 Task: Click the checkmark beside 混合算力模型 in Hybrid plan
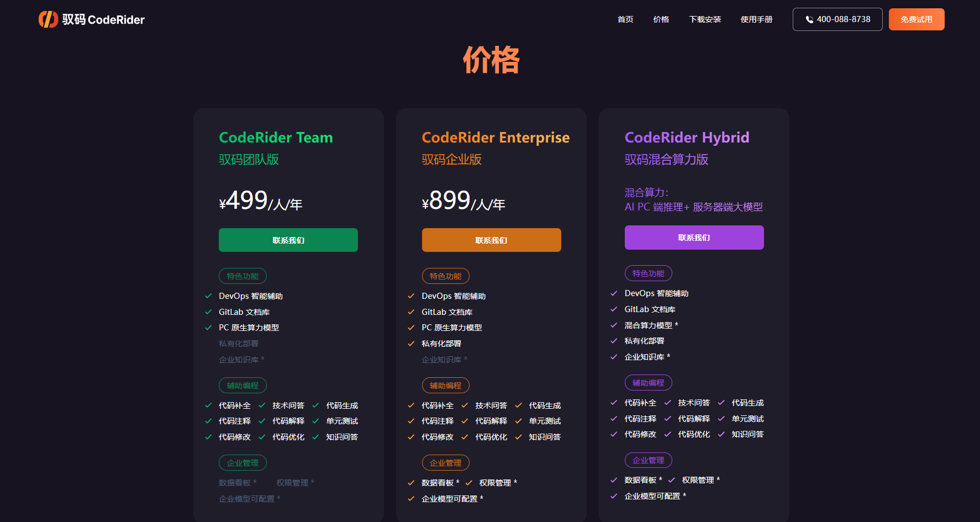coord(614,325)
